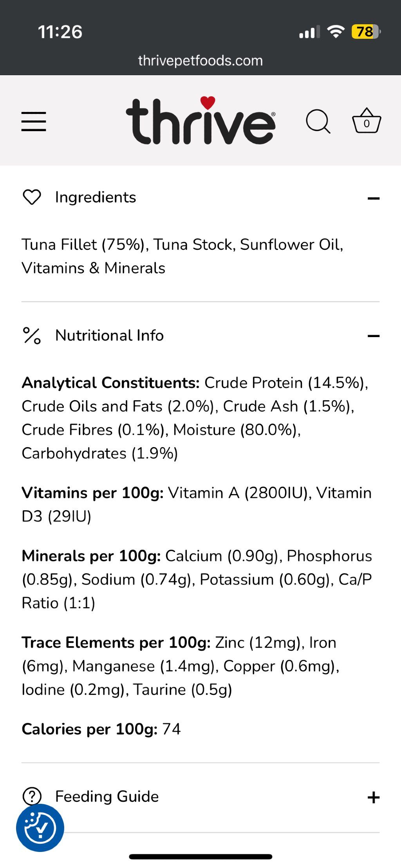Image resolution: width=401 pixels, height=868 pixels.
Task: Select the Nutritional Info heading
Action: coord(109,336)
